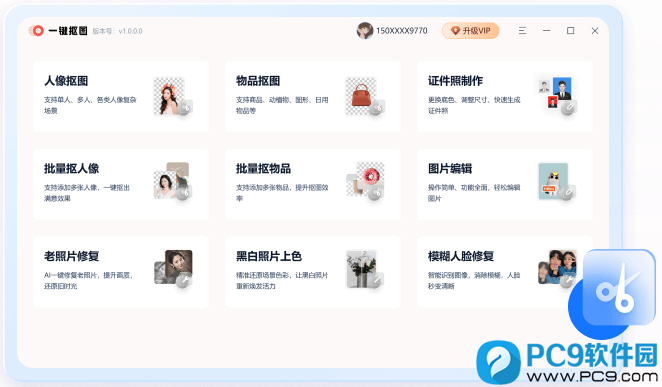The image size is (662, 387).
Task: Click the account name 150XXXX9770
Action: (x=402, y=31)
